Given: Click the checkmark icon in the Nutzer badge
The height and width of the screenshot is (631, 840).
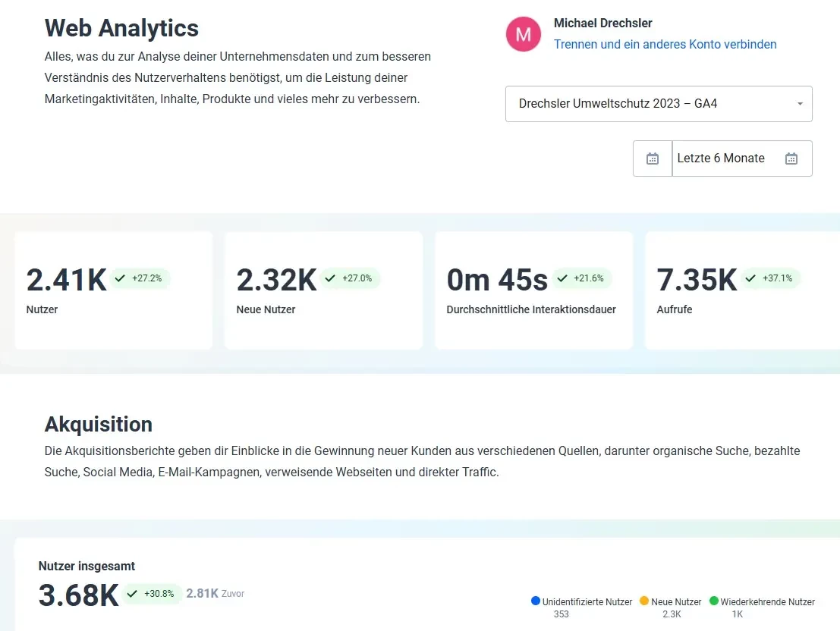Looking at the screenshot, I should click(120, 278).
